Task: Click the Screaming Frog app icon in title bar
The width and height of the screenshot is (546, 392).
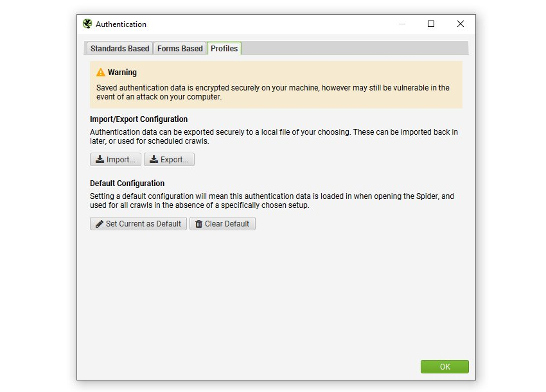Action: coord(87,24)
